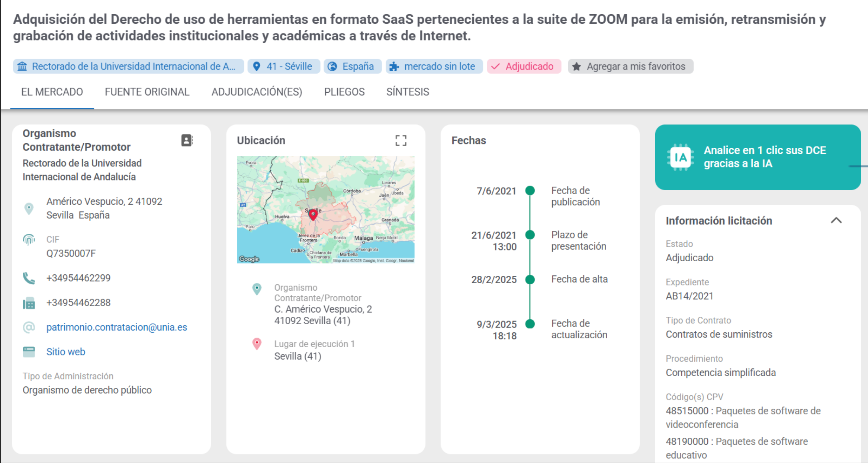The image size is (868, 463).
Task: Open the Sitio web link
Action: (x=66, y=352)
